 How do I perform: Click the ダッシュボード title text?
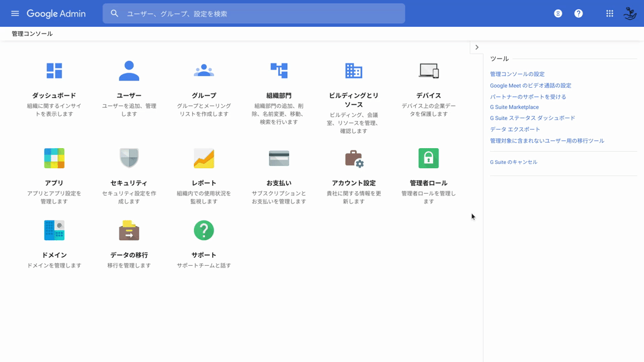54,96
